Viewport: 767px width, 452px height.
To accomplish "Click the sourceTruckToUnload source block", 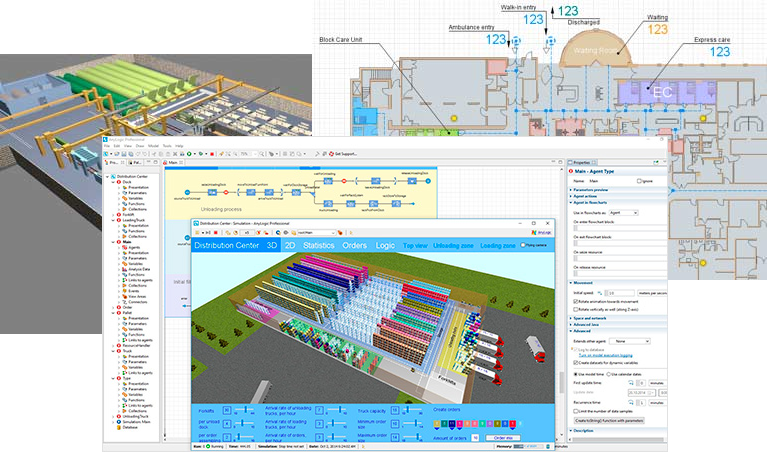I will point(187,193).
